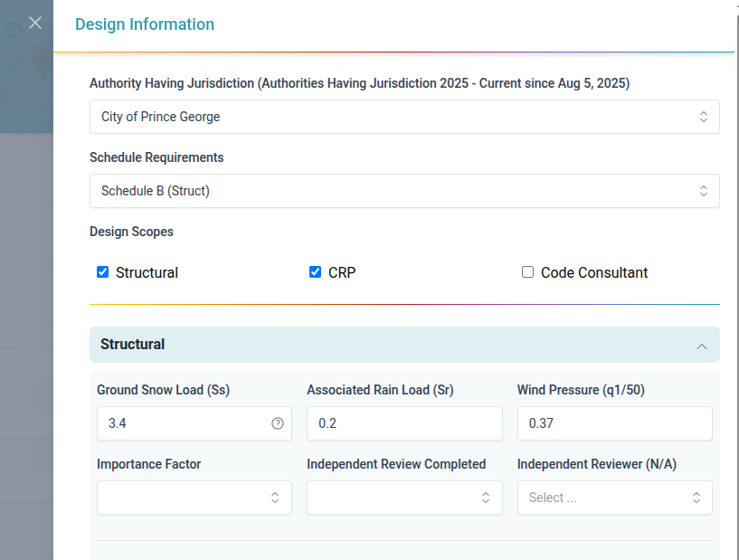Enable the Code Consultant checkbox
739x560 pixels.
click(x=528, y=272)
